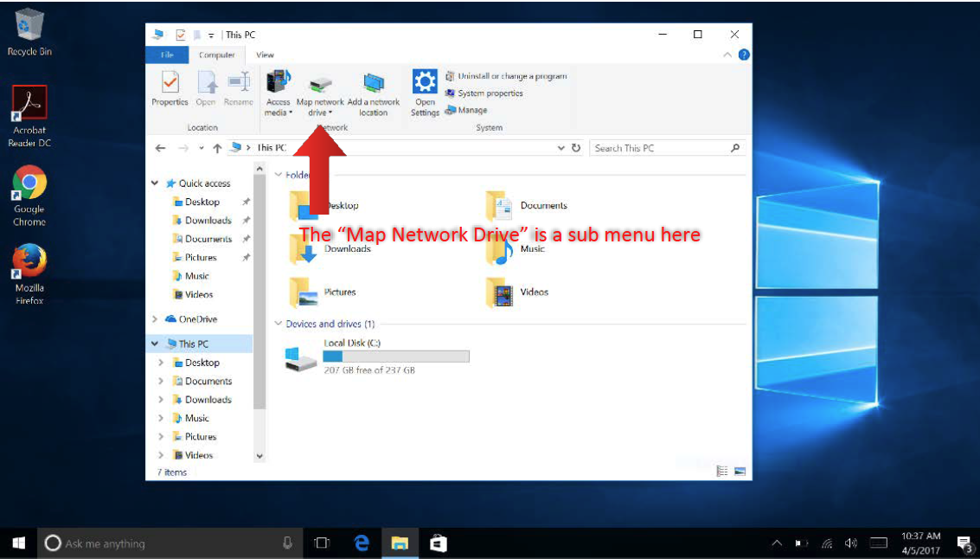980x559 pixels.
Task: Open the Recent locations dropdown arrow
Action: pyautogui.click(x=202, y=148)
